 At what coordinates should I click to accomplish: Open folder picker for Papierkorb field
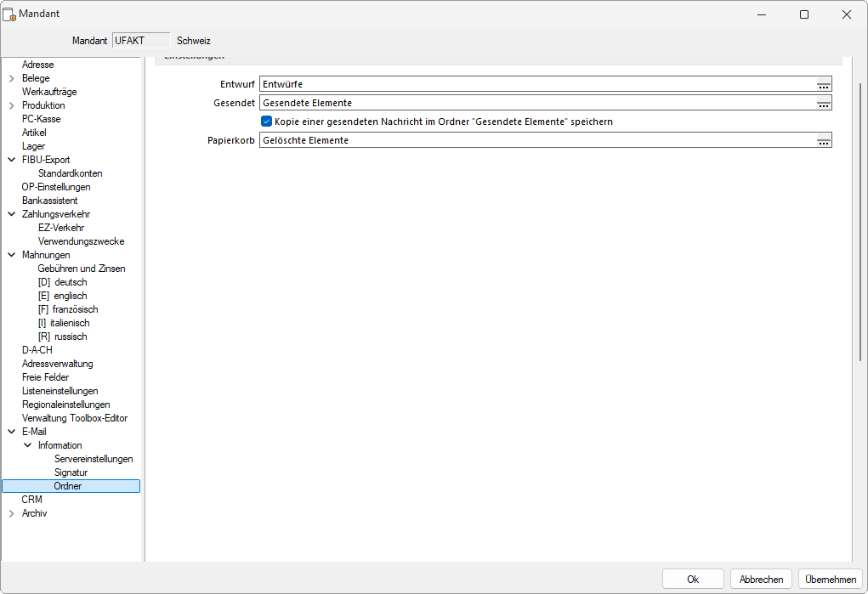[x=823, y=140]
